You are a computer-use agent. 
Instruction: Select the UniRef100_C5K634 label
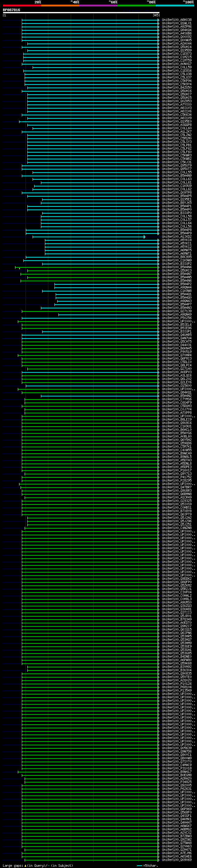tap(176, 115)
